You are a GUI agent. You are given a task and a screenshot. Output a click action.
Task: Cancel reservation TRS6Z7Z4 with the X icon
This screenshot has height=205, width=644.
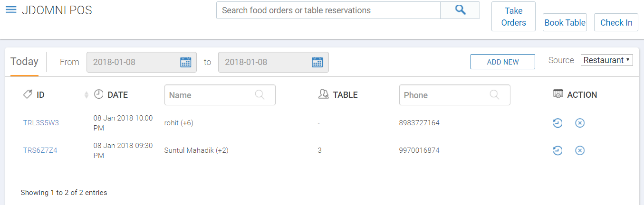click(x=580, y=150)
